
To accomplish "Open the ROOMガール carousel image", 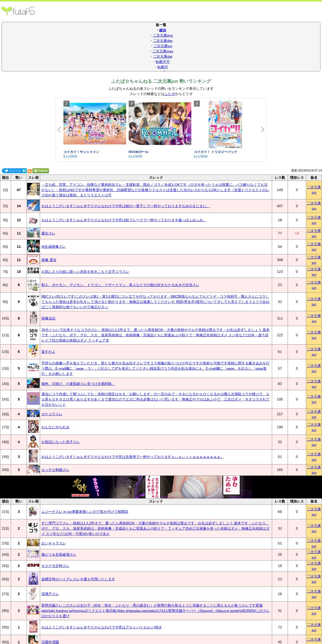I will coord(160,123).
